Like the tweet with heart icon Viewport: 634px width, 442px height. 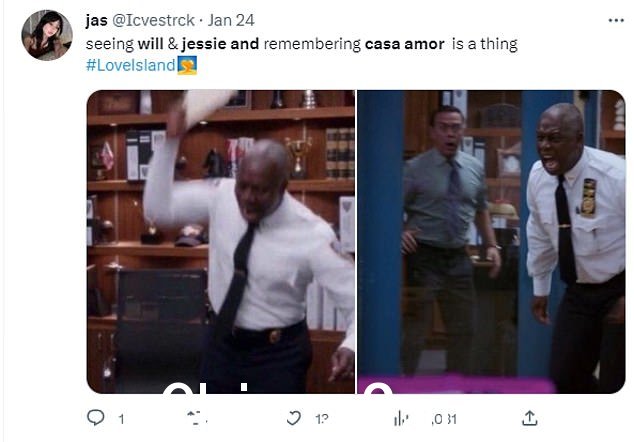tap(294, 418)
